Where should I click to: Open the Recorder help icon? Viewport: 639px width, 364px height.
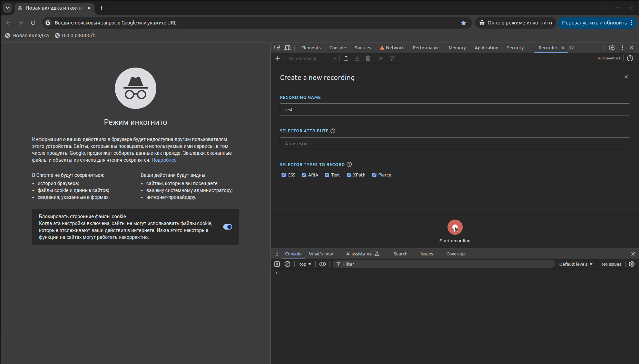630,58
